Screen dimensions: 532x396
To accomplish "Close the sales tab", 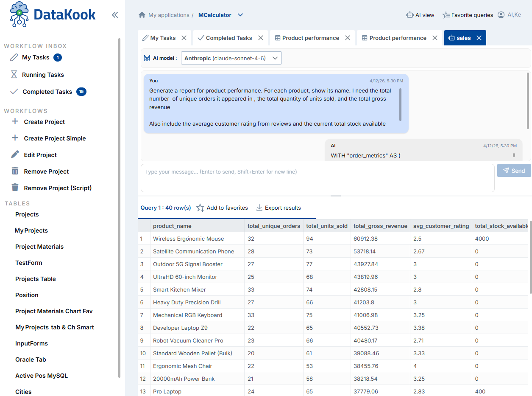I will pos(479,38).
